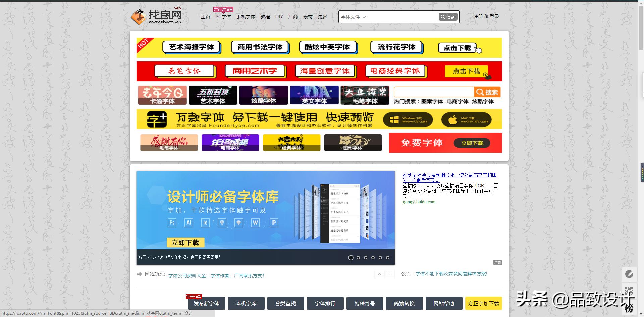Click the magnifier icon on the 搜索 button
The image size is (644, 317).
tap(443, 16)
